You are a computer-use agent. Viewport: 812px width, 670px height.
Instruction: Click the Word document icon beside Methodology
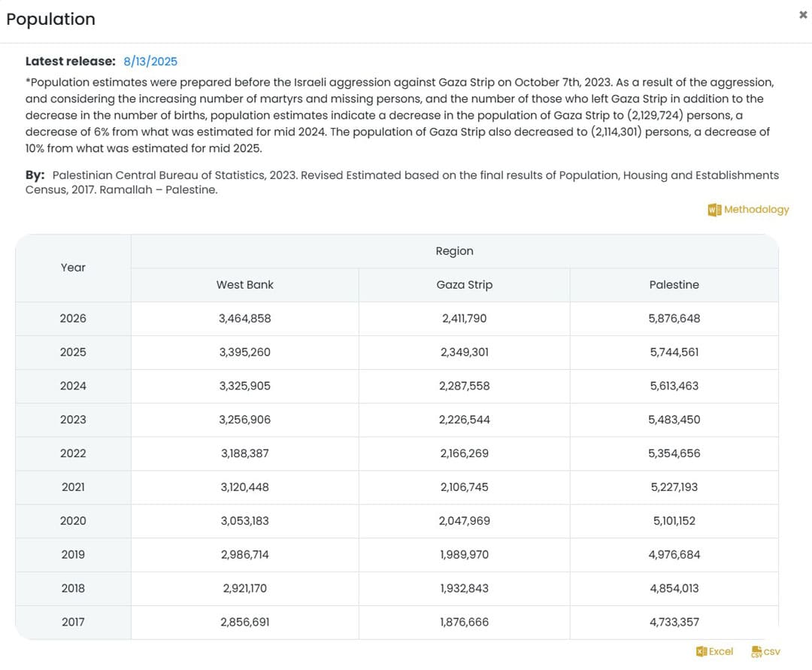click(x=714, y=210)
